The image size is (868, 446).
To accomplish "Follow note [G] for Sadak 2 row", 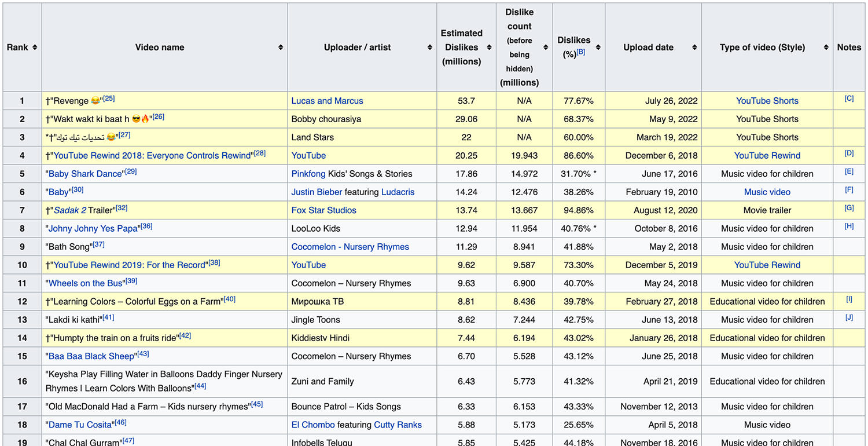I will pyautogui.click(x=849, y=208).
